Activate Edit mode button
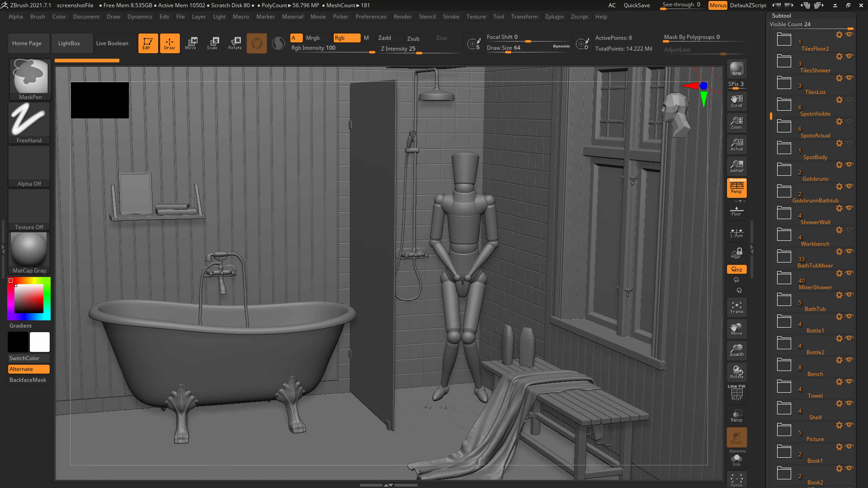This screenshot has width=868, height=488. [x=148, y=43]
